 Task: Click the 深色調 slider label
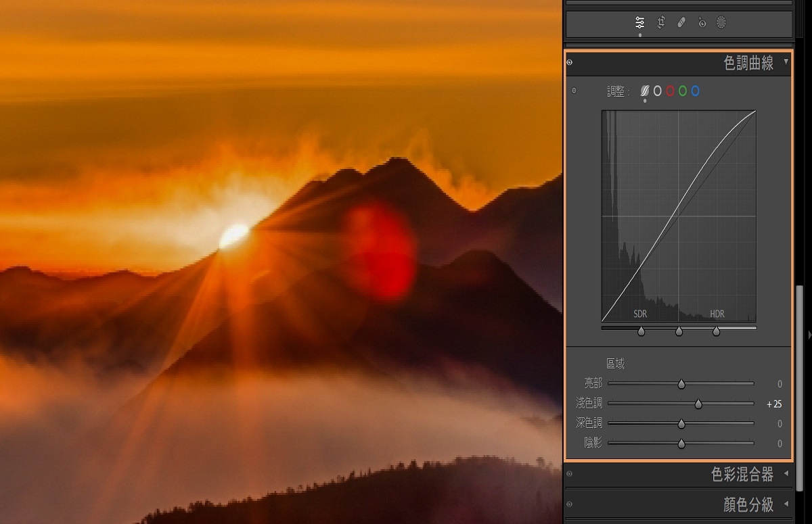pyautogui.click(x=589, y=423)
